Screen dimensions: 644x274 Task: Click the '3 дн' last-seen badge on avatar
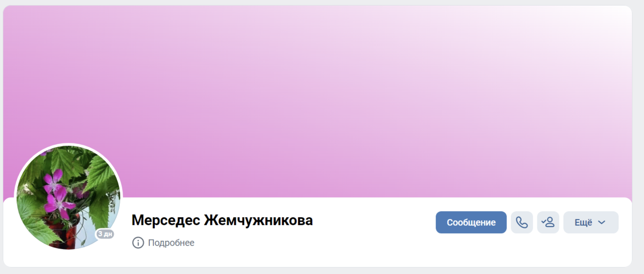click(x=105, y=234)
